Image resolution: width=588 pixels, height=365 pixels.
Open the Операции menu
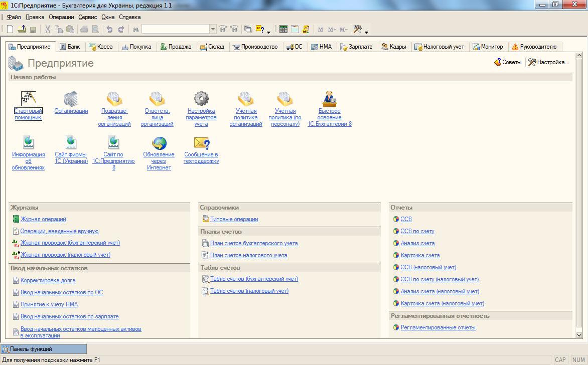coord(61,17)
